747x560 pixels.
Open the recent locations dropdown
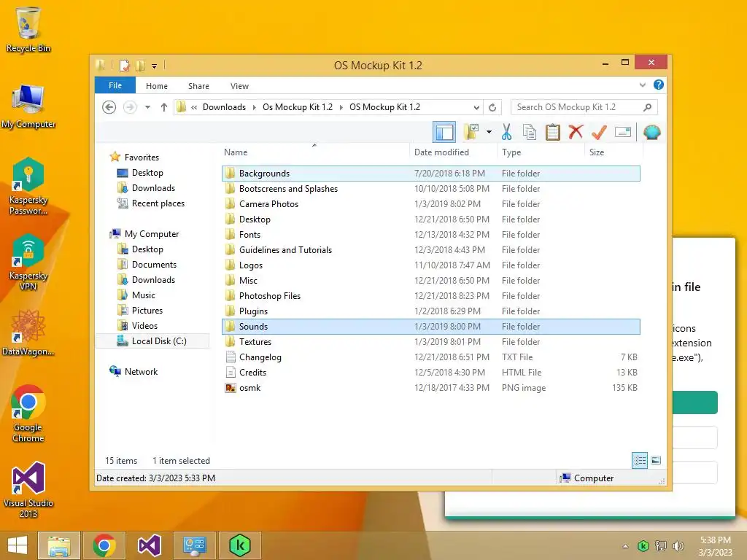click(147, 107)
